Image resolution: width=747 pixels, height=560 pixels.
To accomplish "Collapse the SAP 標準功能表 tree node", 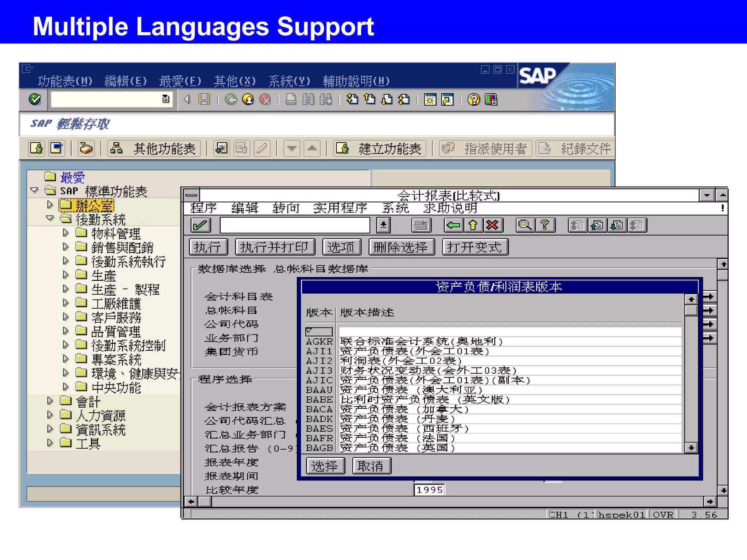I will tap(35, 190).
